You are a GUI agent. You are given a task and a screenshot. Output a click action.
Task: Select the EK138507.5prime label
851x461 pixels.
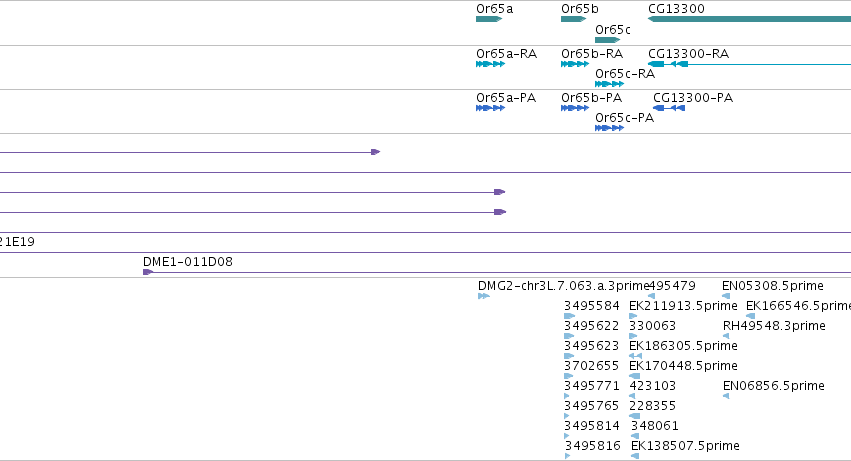[x=685, y=446]
